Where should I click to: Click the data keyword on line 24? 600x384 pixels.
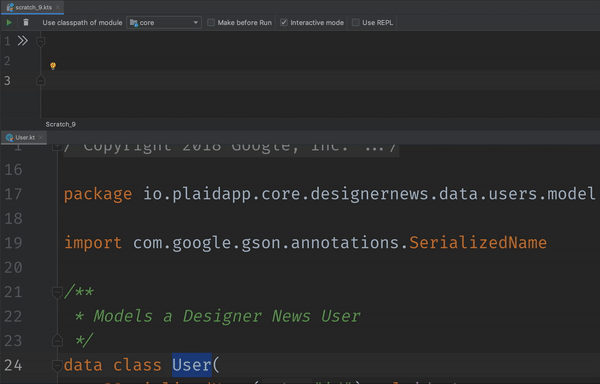83,365
